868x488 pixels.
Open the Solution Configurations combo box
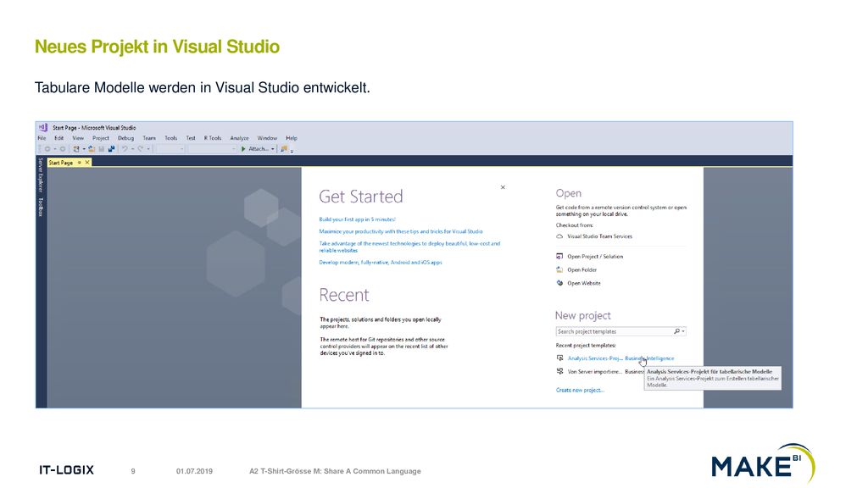pos(170,149)
